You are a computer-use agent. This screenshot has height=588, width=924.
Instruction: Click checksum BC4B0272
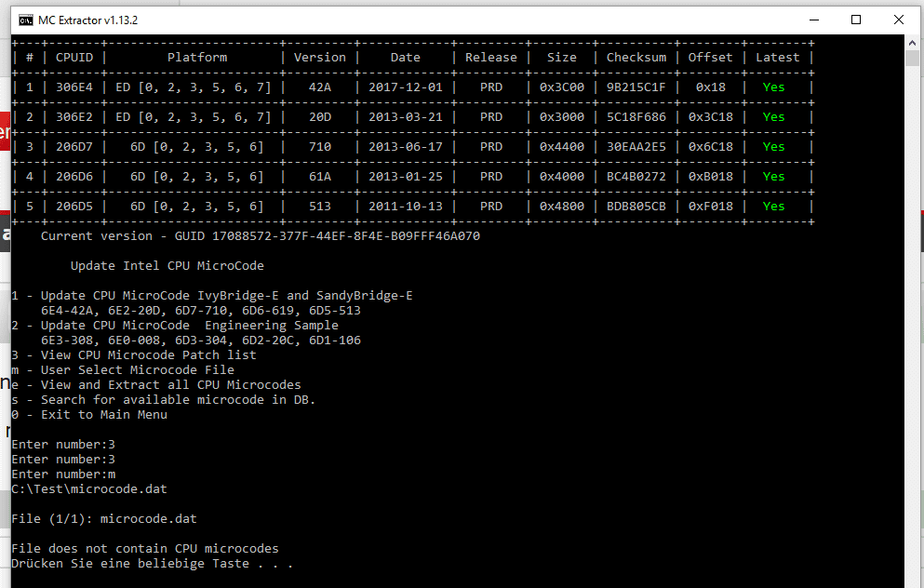[636, 176]
